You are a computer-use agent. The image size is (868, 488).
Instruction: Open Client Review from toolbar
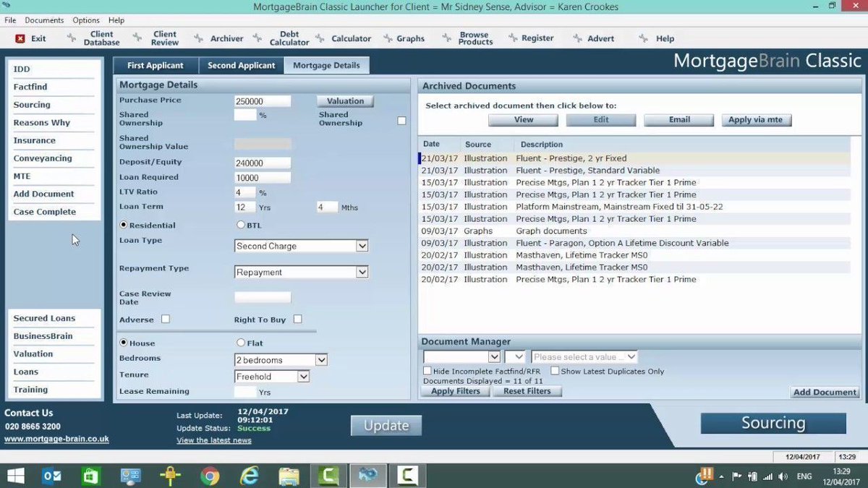pyautogui.click(x=157, y=38)
